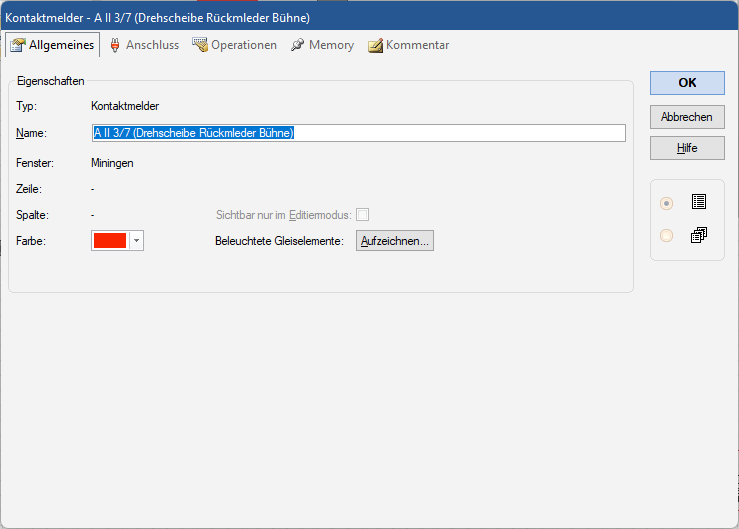Click the red Farbe color swatch
This screenshot has height=529, width=739.
[110, 241]
